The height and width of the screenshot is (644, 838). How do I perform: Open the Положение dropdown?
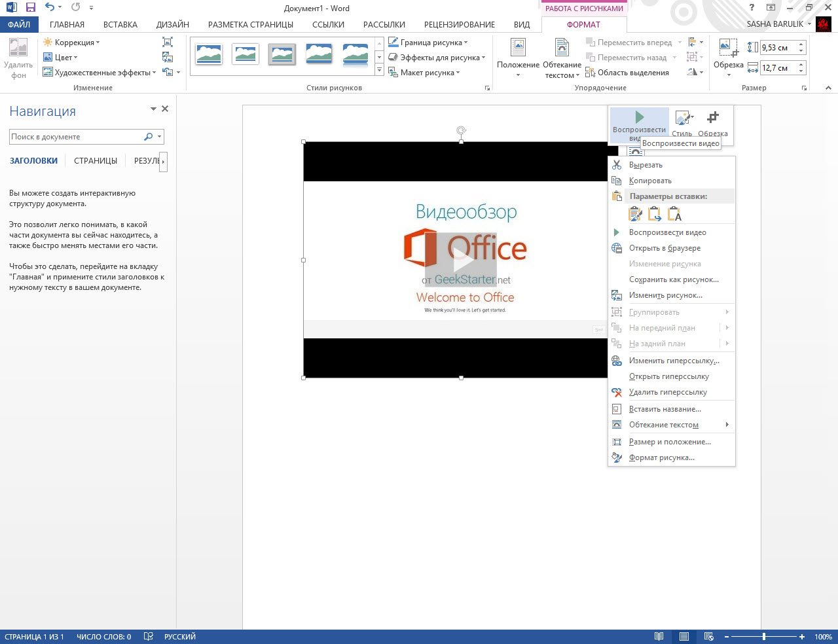[518, 58]
